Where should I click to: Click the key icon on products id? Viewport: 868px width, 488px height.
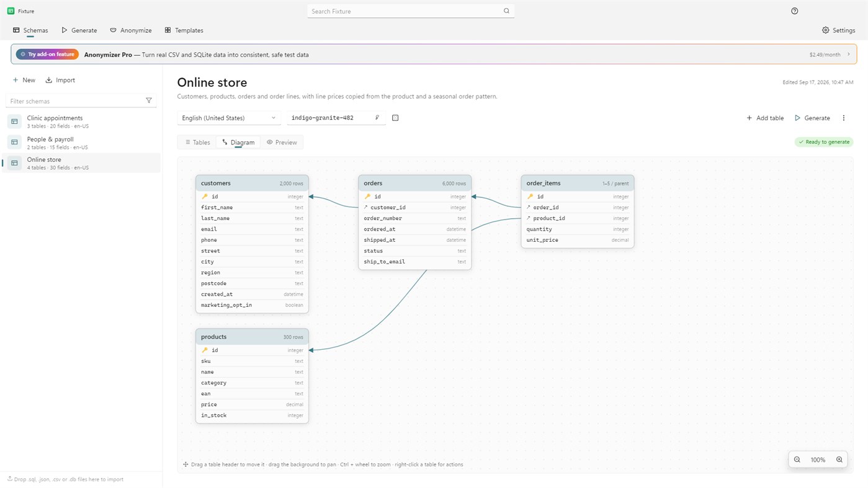click(205, 350)
